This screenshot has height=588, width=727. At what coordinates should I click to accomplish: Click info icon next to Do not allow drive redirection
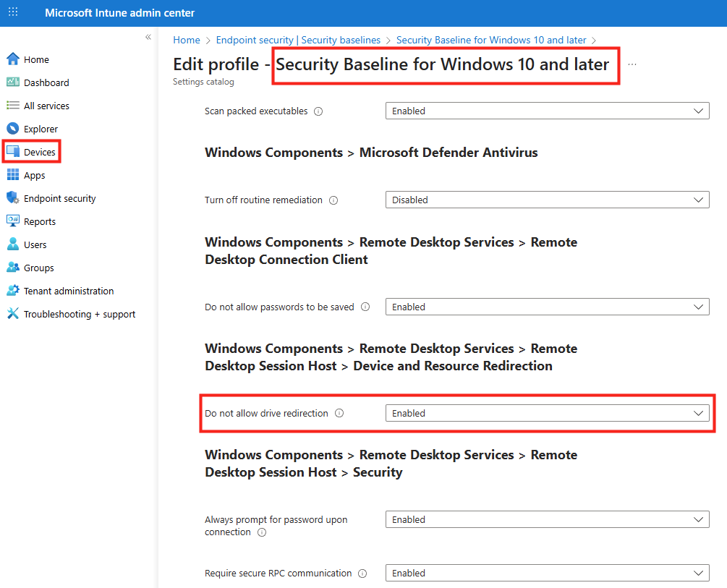[x=339, y=414]
